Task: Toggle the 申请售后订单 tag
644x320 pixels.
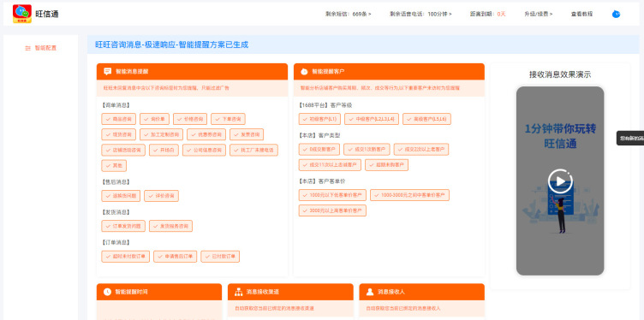Action: 176,257
